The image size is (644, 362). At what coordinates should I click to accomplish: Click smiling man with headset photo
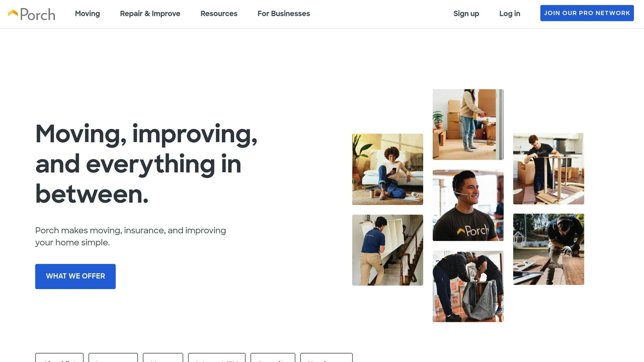[468, 206]
